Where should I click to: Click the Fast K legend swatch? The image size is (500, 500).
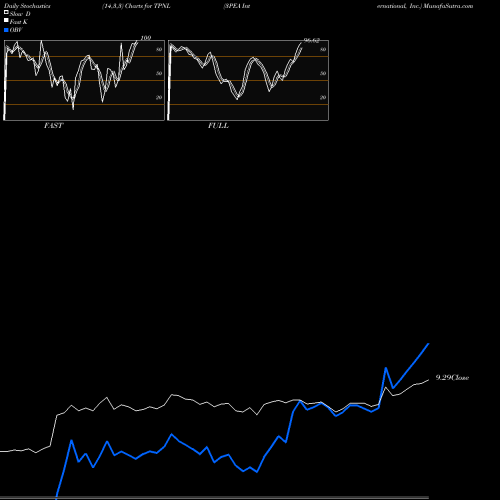[x=6, y=20]
